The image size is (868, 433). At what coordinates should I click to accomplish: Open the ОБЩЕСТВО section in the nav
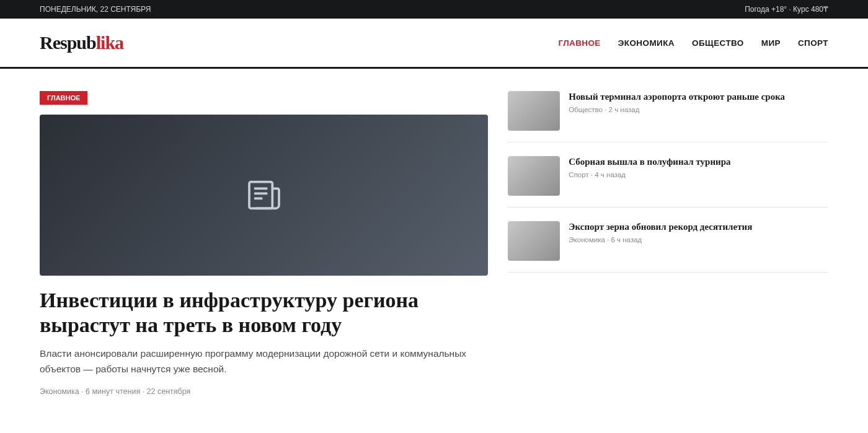pos(717,43)
